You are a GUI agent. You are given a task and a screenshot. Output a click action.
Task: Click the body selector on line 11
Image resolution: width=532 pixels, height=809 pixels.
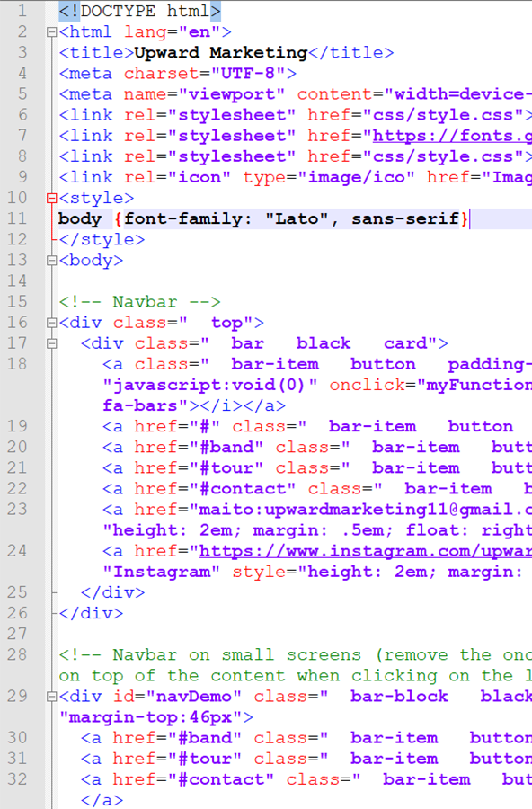[80, 218]
